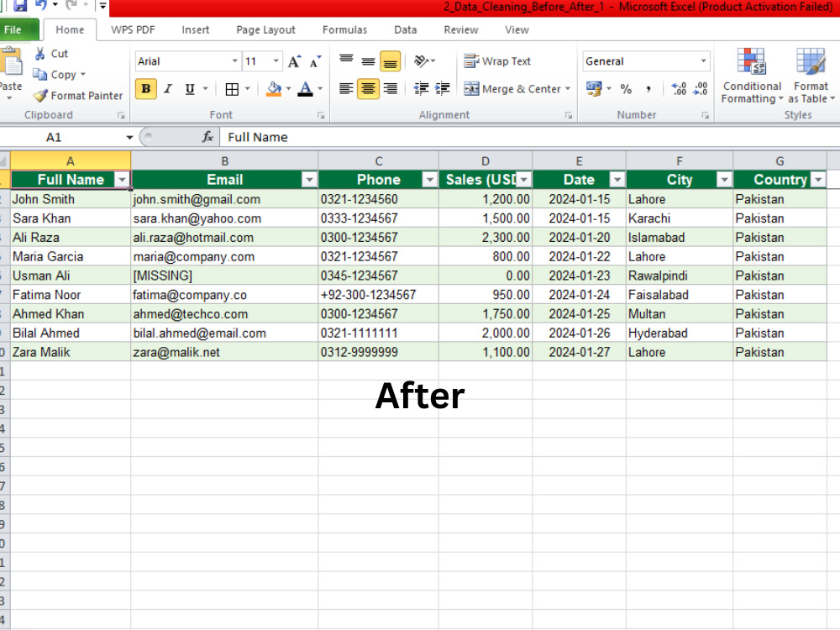The image size is (840, 630).
Task: Open Fill Color dropdown arrow
Action: click(x=288, y=89)
